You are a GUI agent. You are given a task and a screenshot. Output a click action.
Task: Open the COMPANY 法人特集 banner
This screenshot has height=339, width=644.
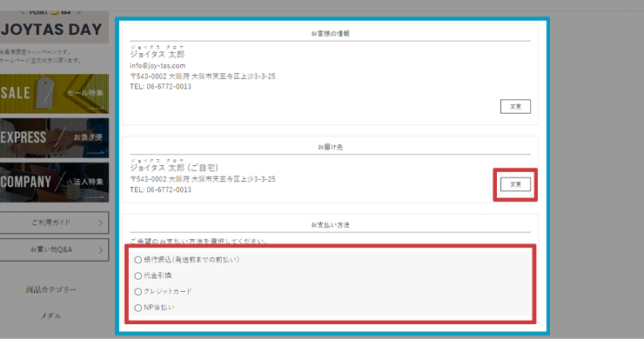(x=54, y=183)
